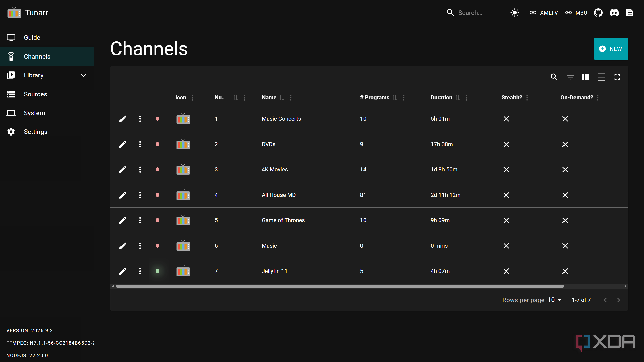Open the GitHub repository icon
The width and height of the screenshot is (644, 362).
598,13
